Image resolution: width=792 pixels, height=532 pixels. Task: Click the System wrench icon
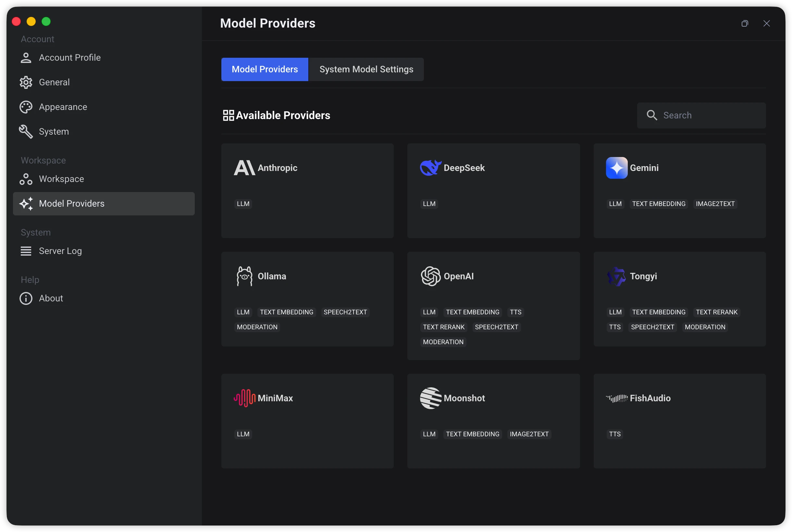(26, 132)
